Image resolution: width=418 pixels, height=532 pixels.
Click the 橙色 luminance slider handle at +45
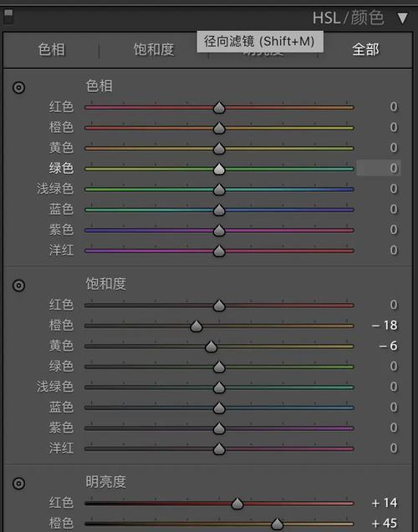[278, 524]
